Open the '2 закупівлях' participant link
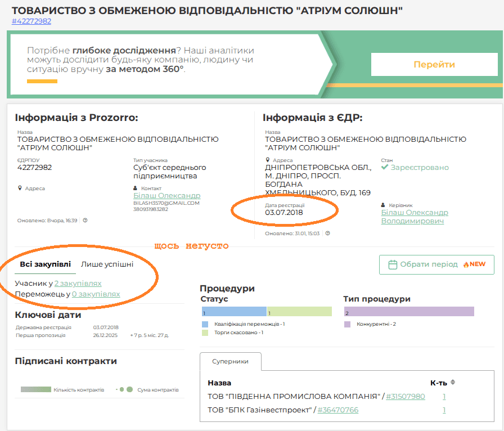504x431 pixels. pos(78,284)
